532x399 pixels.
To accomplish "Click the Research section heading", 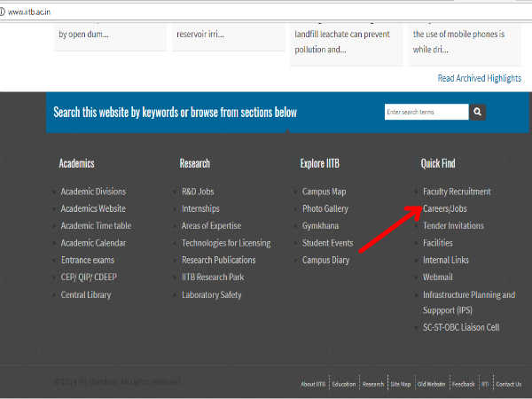I will click(x=195, y=163).
